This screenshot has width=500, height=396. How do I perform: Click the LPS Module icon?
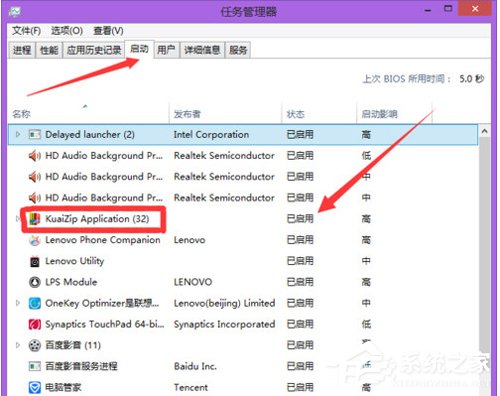(35, 282)
